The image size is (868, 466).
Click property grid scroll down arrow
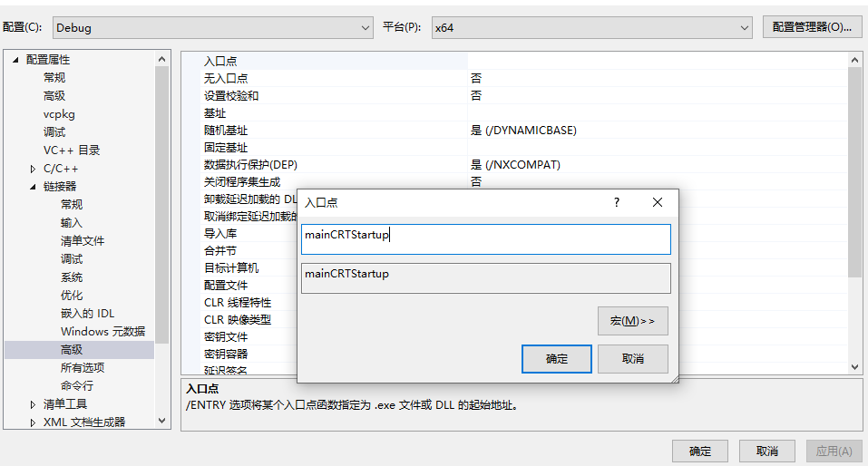click(854, 367)
